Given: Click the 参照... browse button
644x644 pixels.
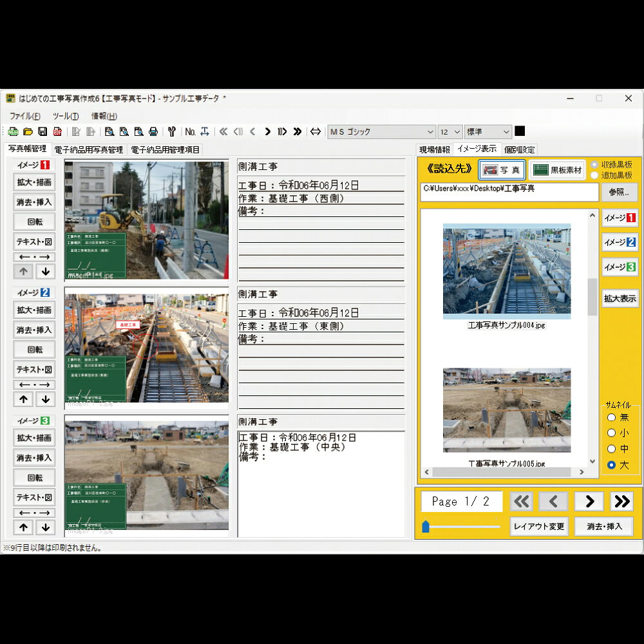Looking at the screenshot, I should 619,192.
